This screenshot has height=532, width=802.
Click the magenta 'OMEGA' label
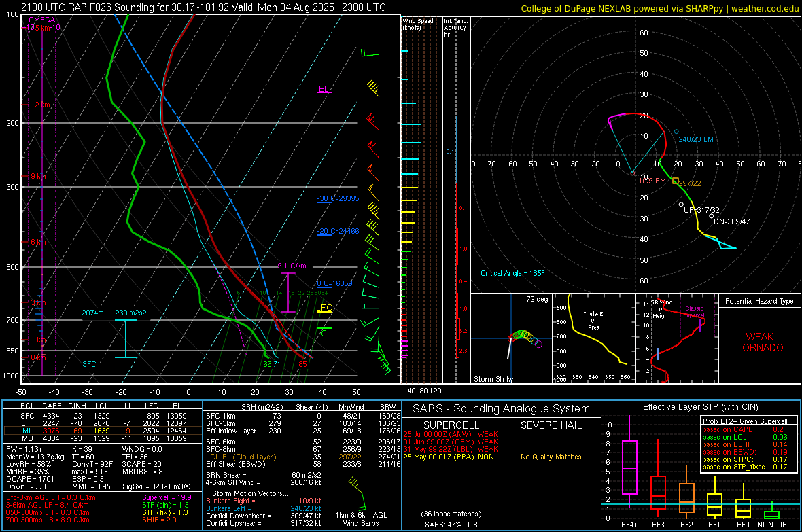coord(42,20)
